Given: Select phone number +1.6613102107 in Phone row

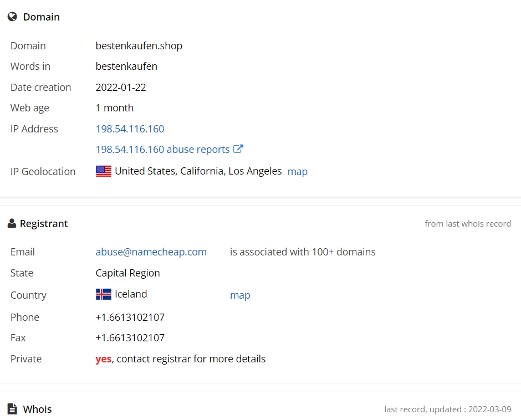Looking at the screenshot, I should point(130,317).
